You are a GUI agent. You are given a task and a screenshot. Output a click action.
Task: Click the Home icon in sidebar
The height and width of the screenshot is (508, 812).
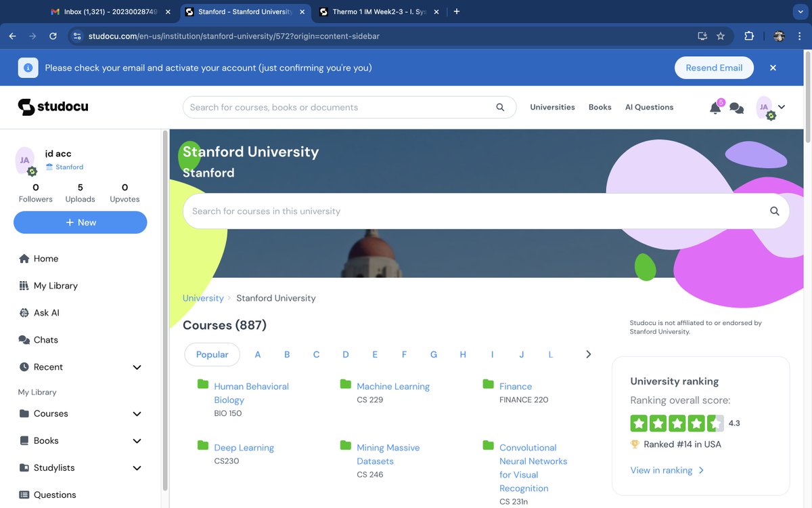coord(24,259)
